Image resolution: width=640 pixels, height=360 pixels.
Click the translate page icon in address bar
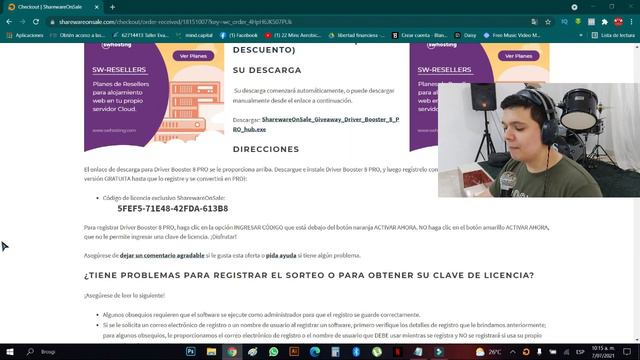click(534, 22)
